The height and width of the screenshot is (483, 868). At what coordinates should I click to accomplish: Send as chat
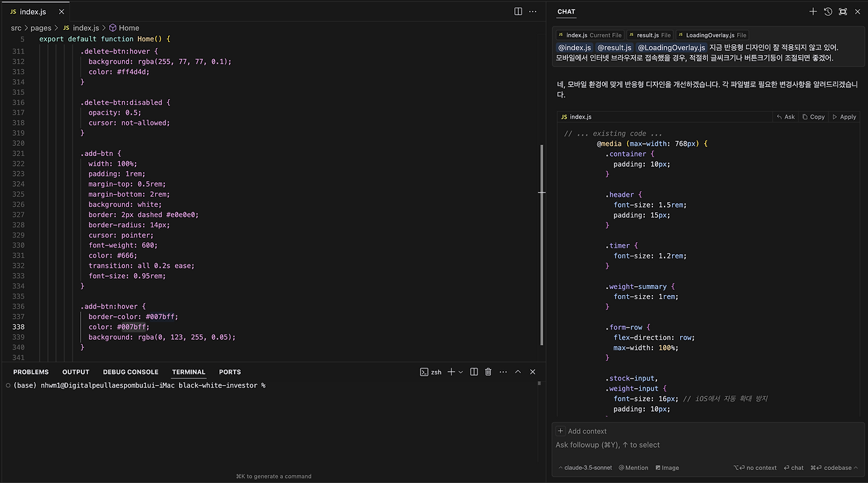pyautogui.click(x=793, y=467)
